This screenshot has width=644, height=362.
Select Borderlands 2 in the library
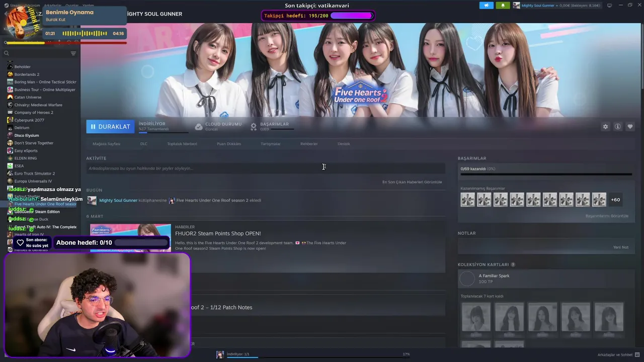click(27, 74)
